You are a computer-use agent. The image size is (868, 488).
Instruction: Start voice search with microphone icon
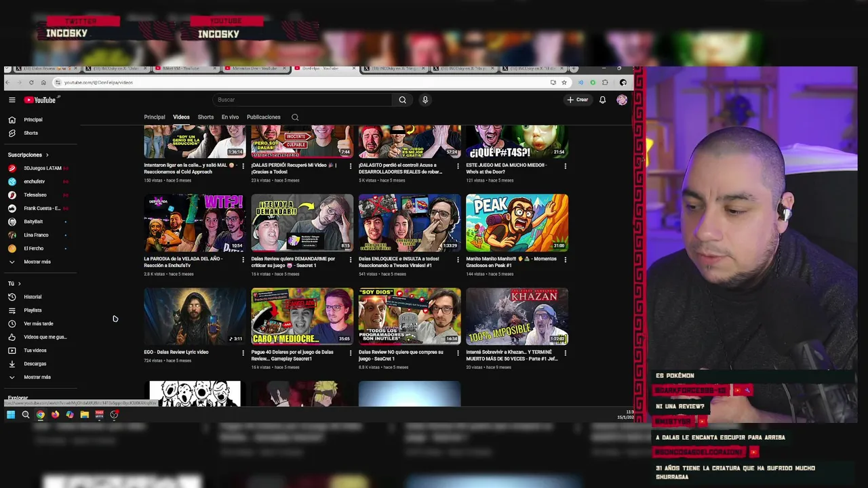(425, 100)
